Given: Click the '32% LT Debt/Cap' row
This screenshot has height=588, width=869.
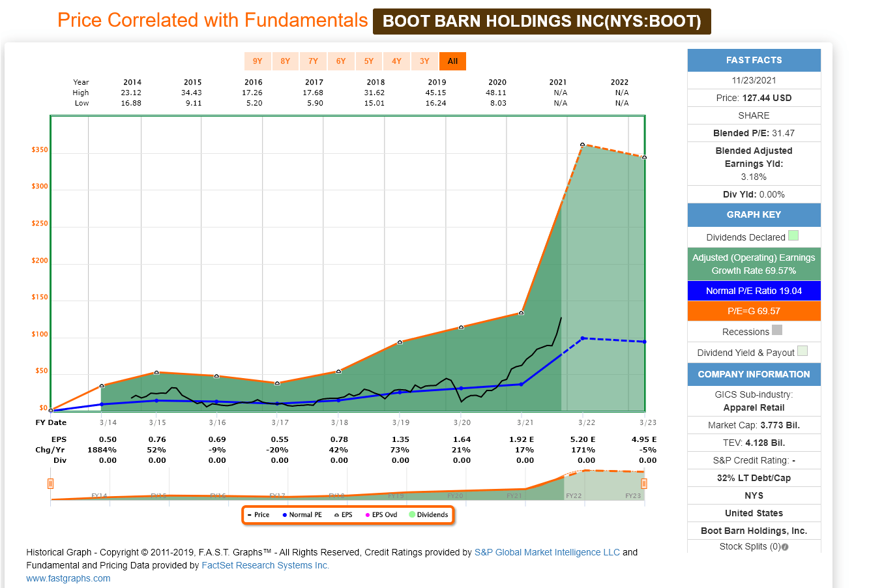Looking at the screenshot, I should tap(754, 478).
